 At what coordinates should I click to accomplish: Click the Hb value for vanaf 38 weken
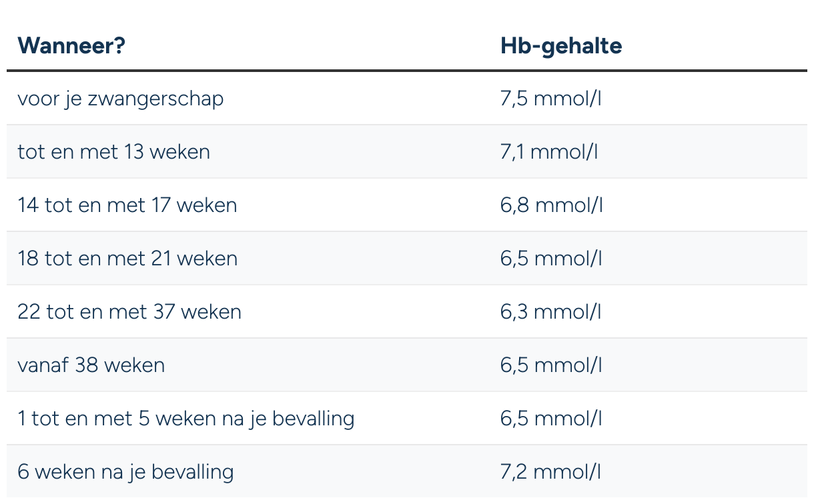click(551, 365)
